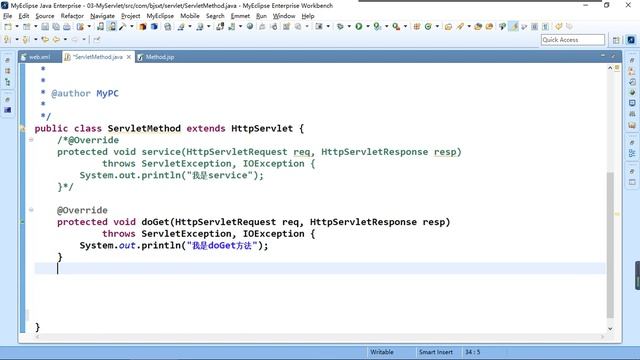Image resolution: width=640 pixels, height=360 pixels.
Task: Click the green circular New Class icon
Action: point(428,27)
